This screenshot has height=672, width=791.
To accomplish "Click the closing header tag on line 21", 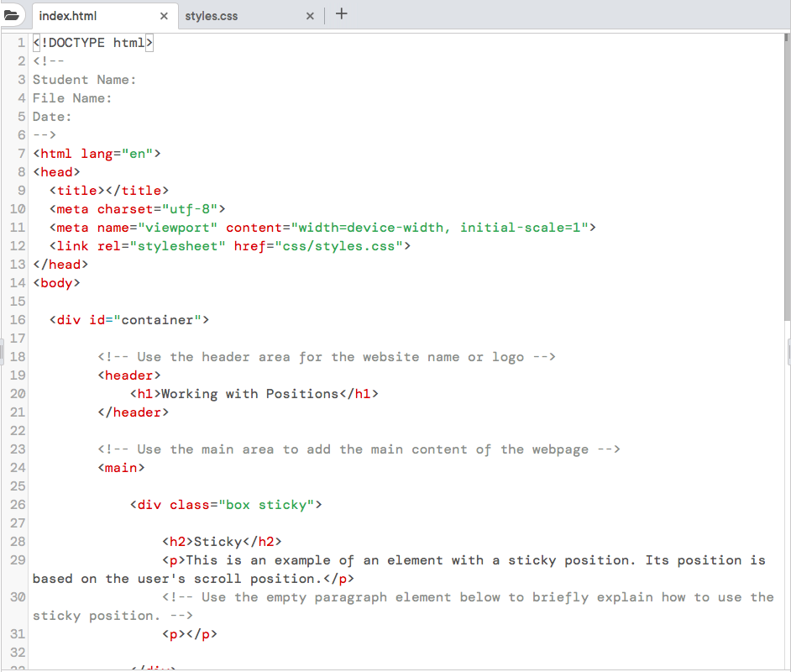I will [134, 412].
